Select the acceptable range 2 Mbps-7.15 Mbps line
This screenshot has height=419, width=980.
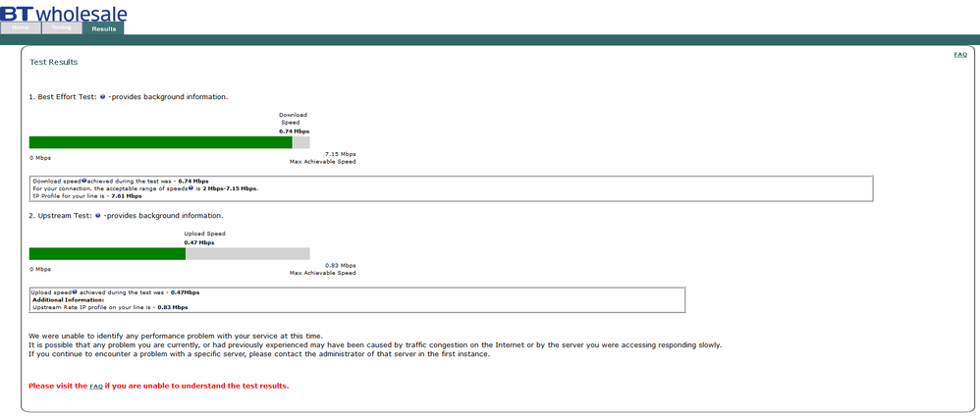[145, 188]
